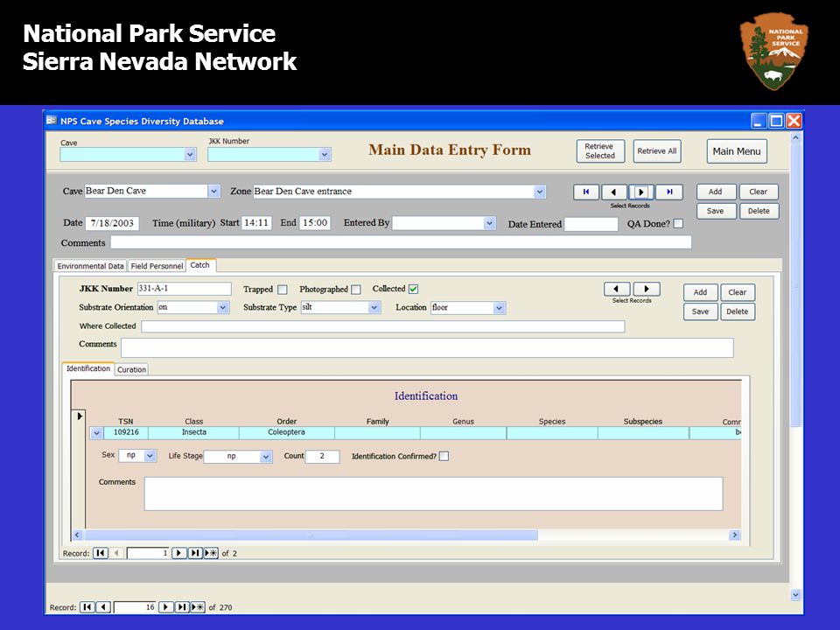Tick the QA Done? checkbox

click(678, 224)
